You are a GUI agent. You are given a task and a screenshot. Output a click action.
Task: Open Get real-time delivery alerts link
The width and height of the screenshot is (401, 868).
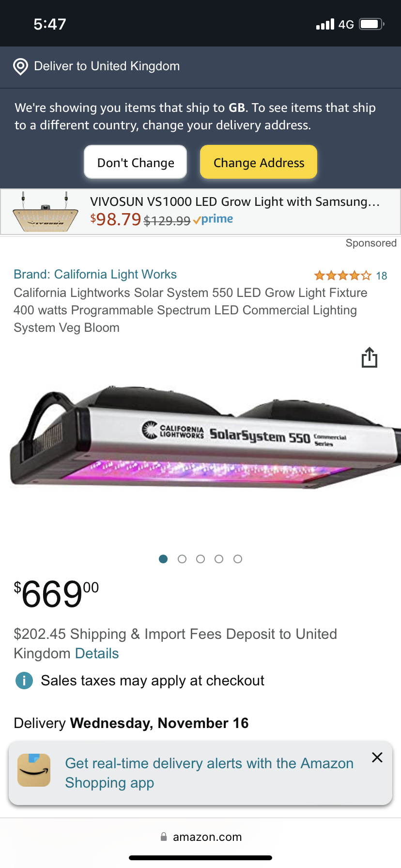(209, 773)
